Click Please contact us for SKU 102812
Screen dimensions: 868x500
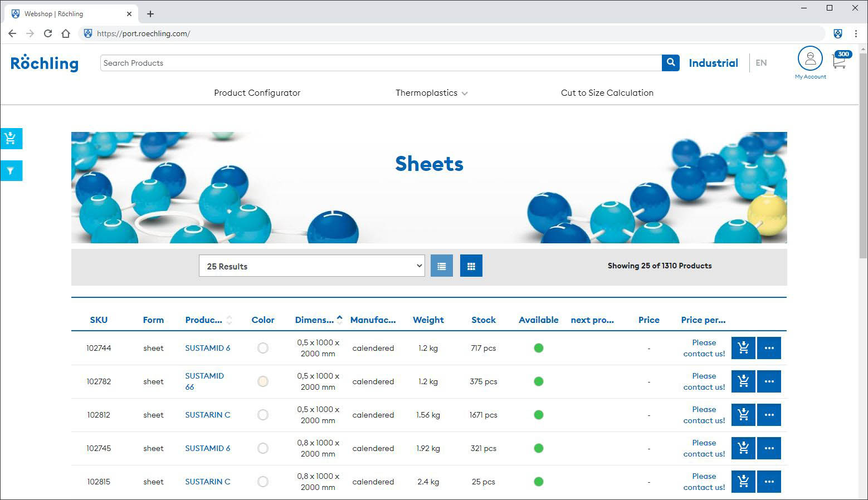tap(704, 415)
